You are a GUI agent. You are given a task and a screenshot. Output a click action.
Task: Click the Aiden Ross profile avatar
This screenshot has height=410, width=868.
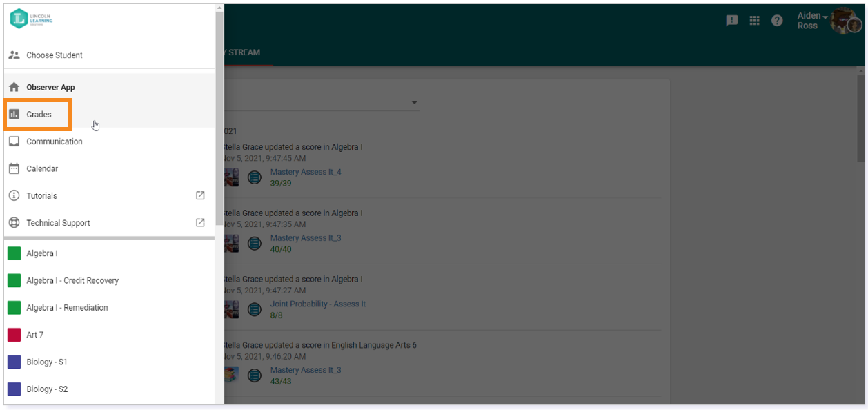(845, 21)
